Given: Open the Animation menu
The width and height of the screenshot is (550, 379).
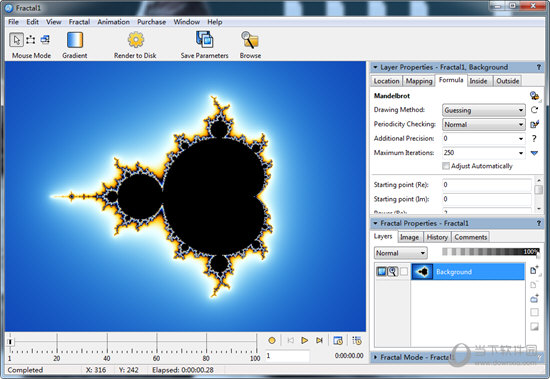Looking at the screenshot, I should pos(113,22).
